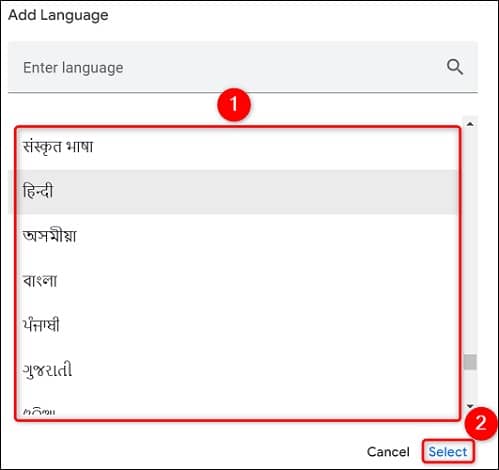Click the scrollbar down arrow
Screen dimensions: 499x470
[470, 406]
